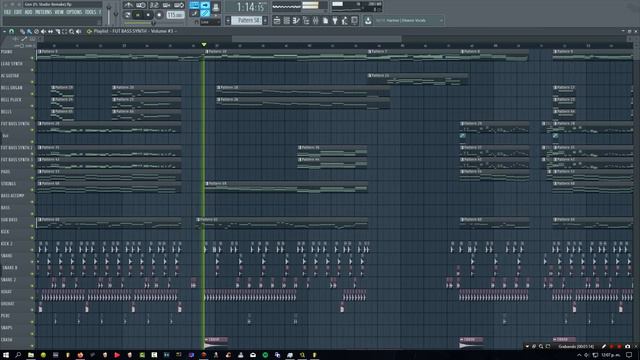
Task: Toggle the playlist snap magnet icon
Action: [x=11, y=31]
